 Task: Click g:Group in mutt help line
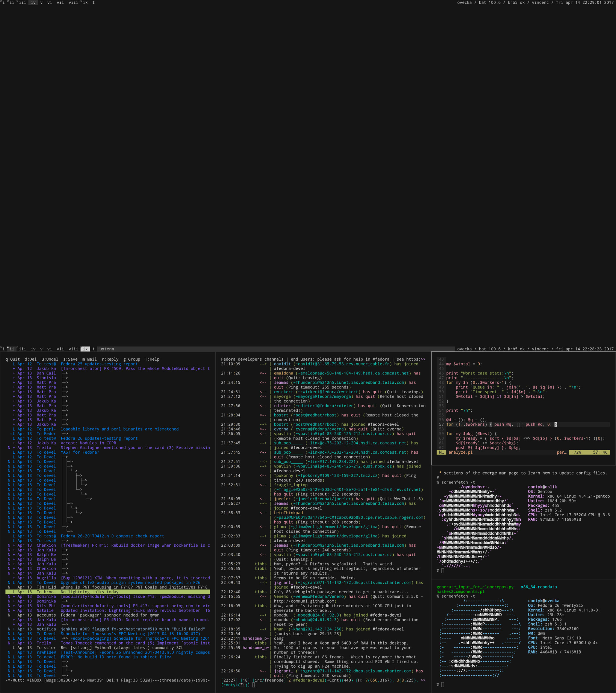coord(132,359)
